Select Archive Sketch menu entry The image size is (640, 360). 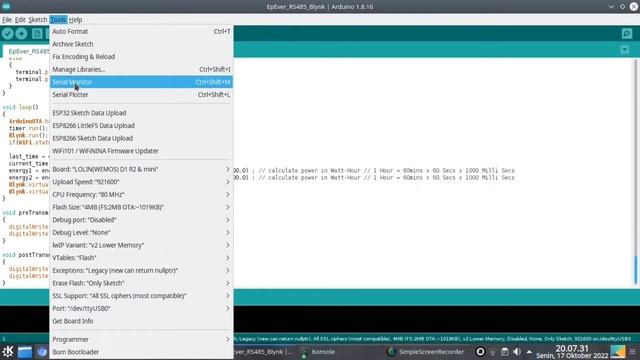click(141, 44)
